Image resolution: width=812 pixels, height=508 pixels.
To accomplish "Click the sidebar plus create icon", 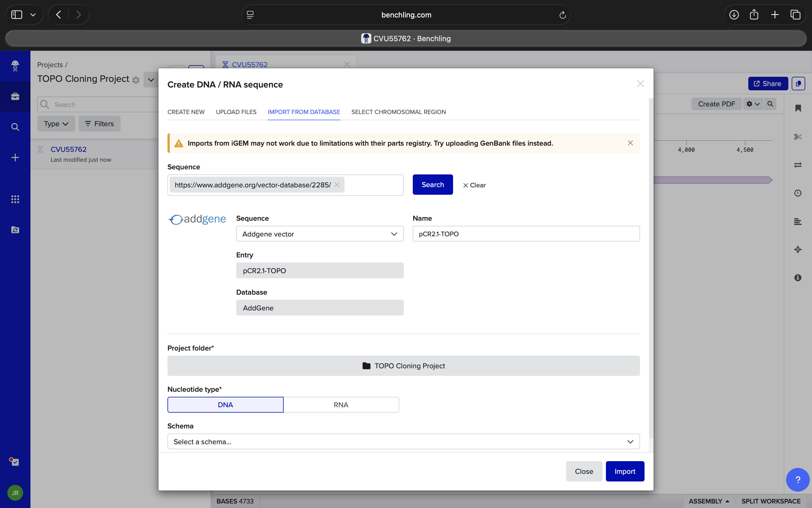I will coord(15,157).
